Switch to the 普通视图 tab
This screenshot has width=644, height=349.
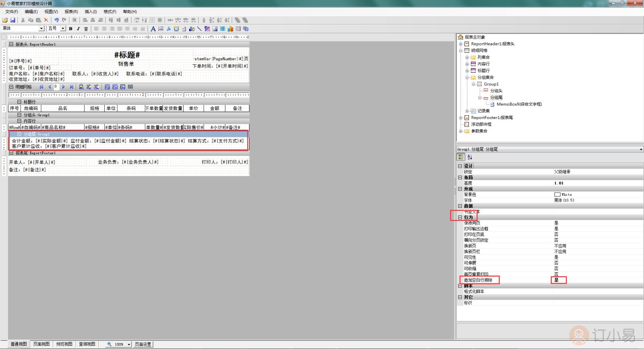click(19, 344)
